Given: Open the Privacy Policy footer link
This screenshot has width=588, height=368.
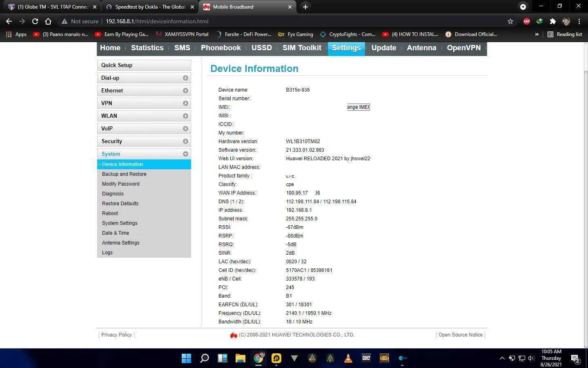Looking at the screenshot, I should (116, 335).
